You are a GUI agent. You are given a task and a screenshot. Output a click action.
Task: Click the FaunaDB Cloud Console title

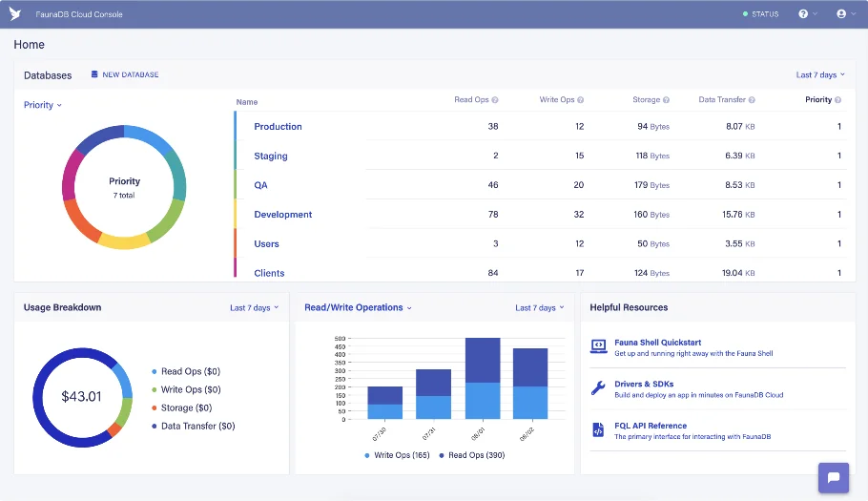coord(79,14)
